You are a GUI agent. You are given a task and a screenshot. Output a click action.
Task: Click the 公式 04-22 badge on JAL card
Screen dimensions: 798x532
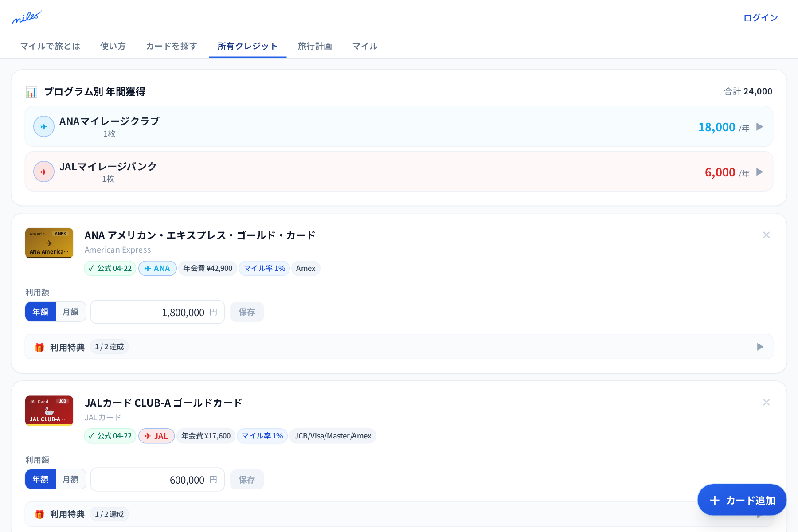[x=110, y=436]
